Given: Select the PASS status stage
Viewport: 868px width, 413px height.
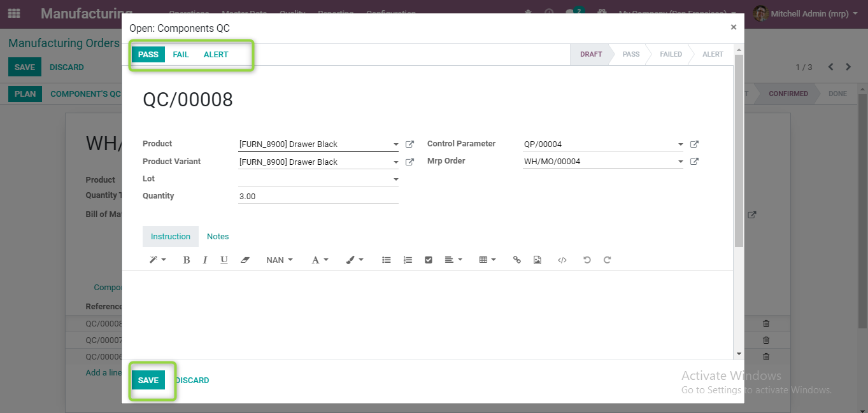Looking at the screenshot, I should 631,54.
